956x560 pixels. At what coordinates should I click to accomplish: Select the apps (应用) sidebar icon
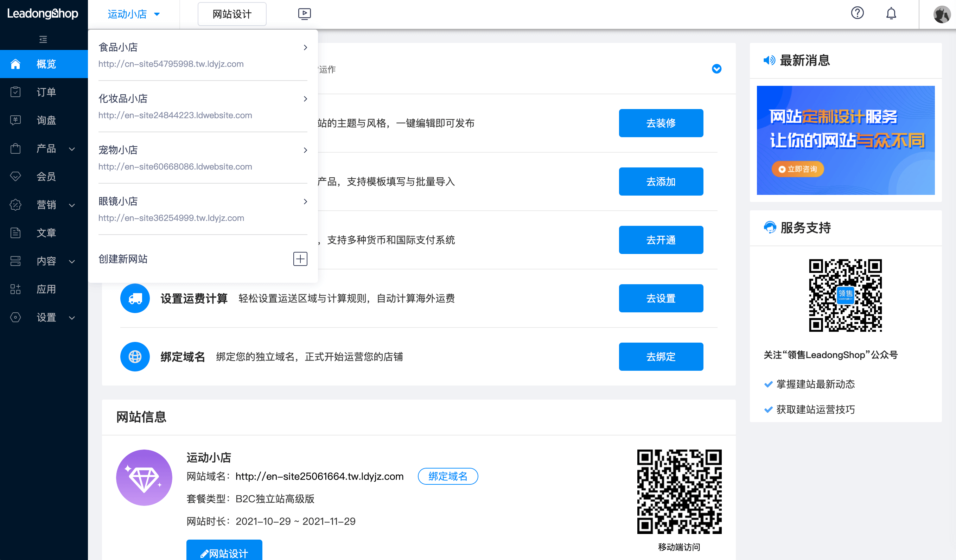[x=15, y=289]
